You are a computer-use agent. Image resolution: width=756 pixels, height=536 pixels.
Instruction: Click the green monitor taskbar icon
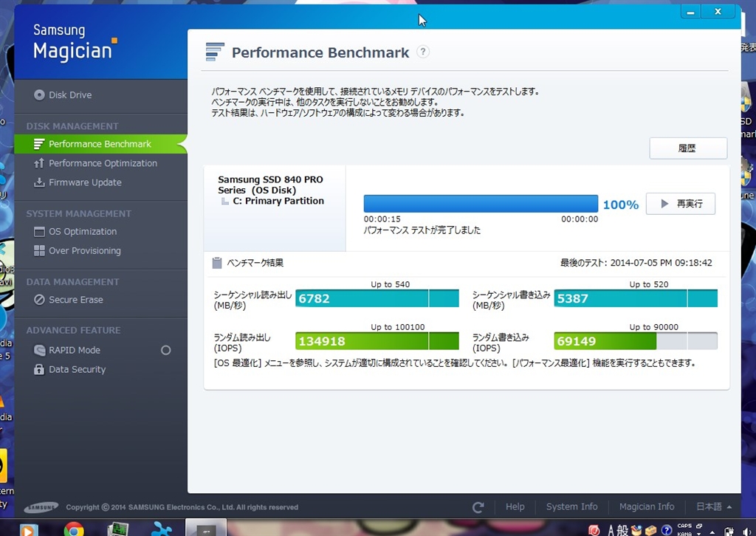(x=117, y=529)
